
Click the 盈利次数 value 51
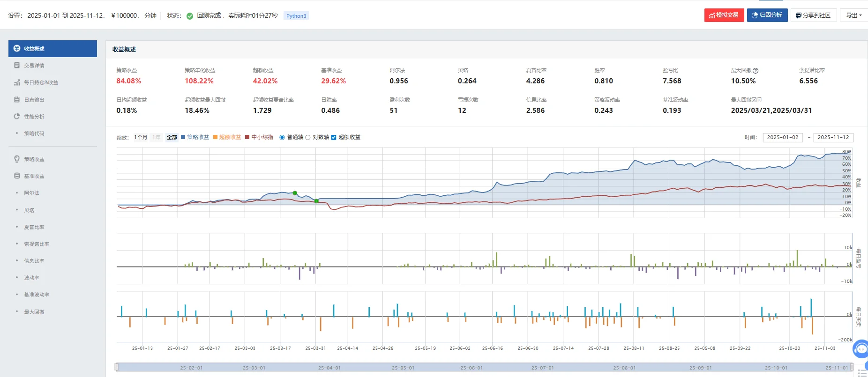click(394, 111)
